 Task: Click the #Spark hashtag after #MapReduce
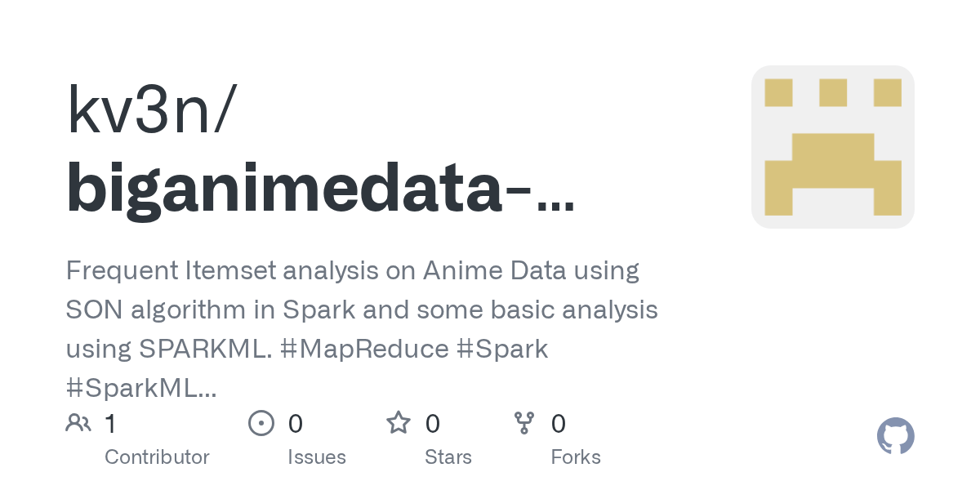[x=502, y=349]
